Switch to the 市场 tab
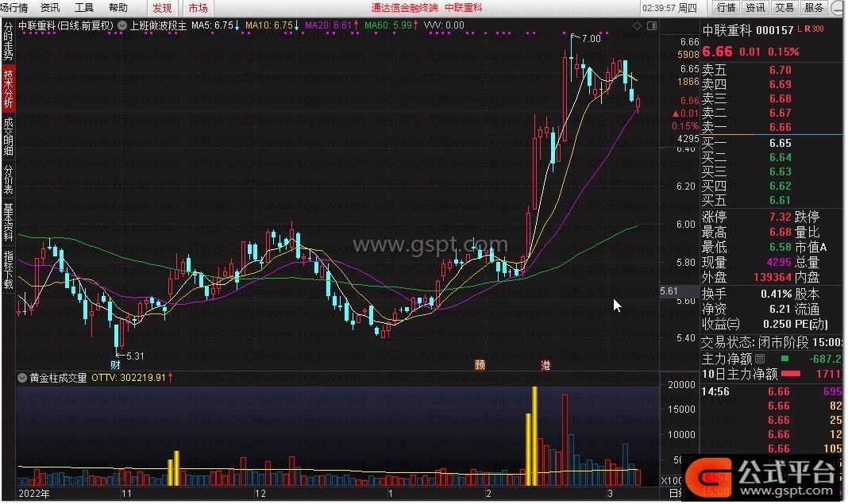This screenshot has height=504, width=848. click(x=198, y=8)
